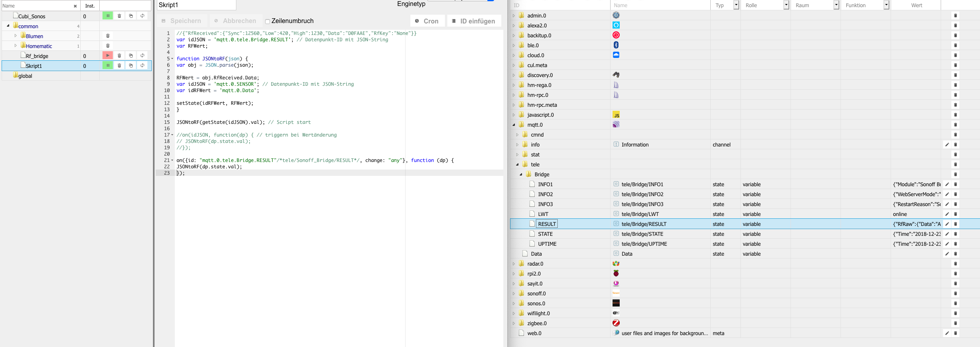Delete the RESULT state
The image size is (980, 347).
(955, 224)
